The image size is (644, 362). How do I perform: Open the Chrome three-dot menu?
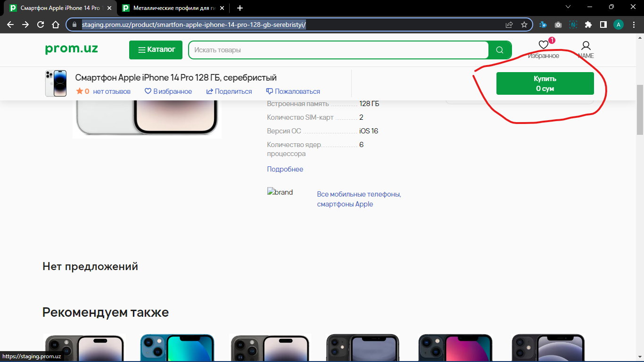634,25
